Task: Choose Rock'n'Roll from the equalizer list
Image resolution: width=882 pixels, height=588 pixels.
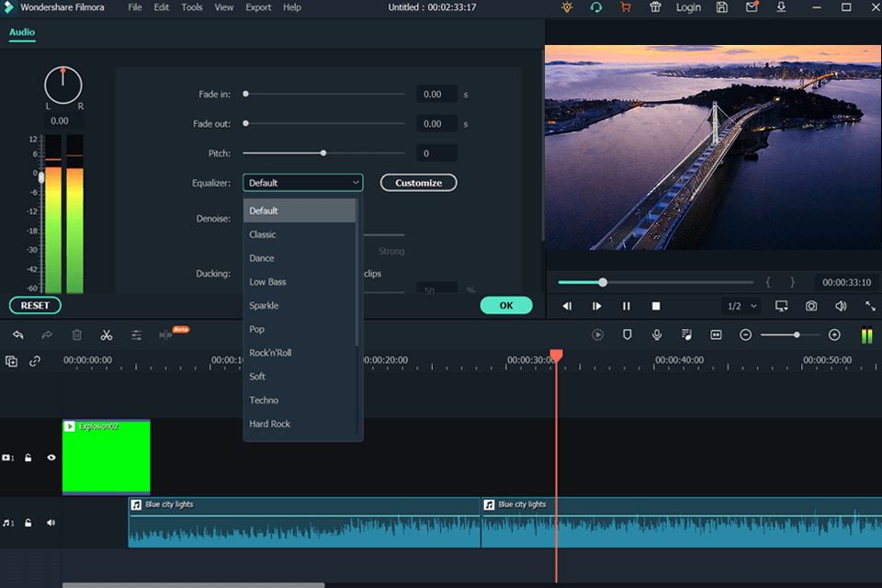Action: (x=270, y=353)
